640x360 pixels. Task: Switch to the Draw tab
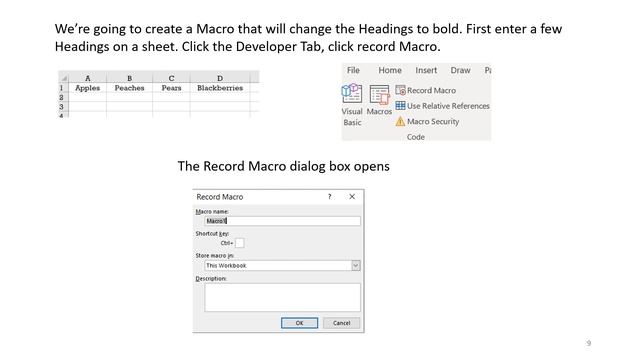point(460,70)
